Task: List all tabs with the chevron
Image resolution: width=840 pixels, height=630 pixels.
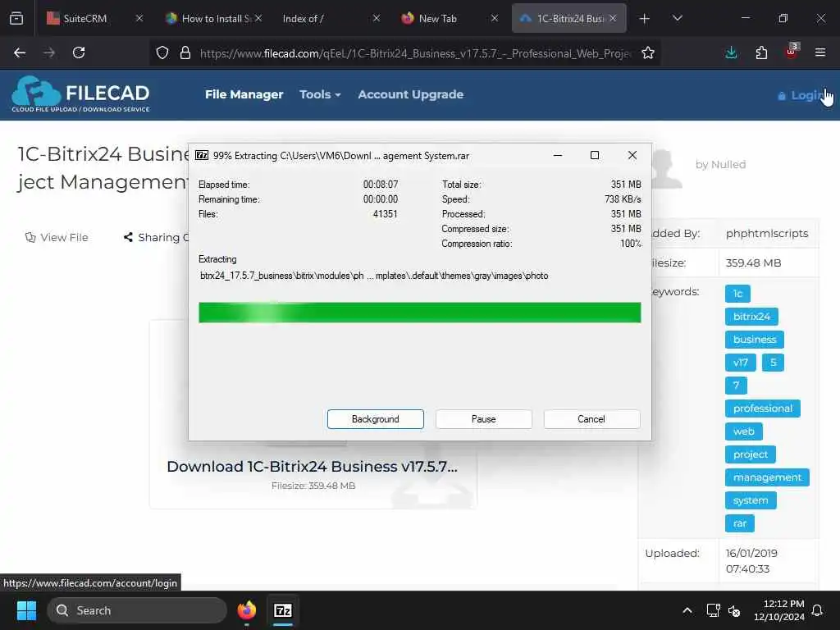Action: 677,18
